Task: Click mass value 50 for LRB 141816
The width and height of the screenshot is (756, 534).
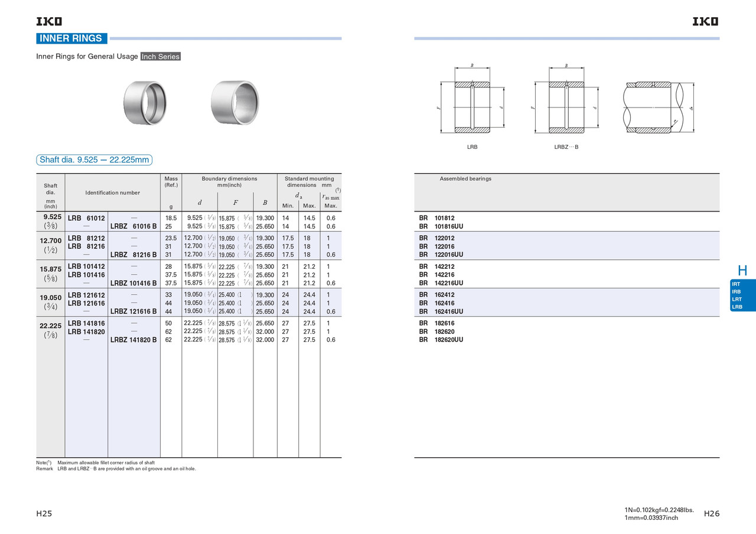Action: pyautogui.click(x=169, y=323)
